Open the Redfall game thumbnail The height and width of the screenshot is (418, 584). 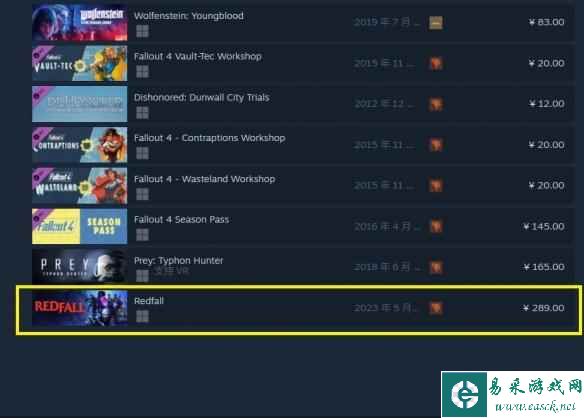coord(79,308)
